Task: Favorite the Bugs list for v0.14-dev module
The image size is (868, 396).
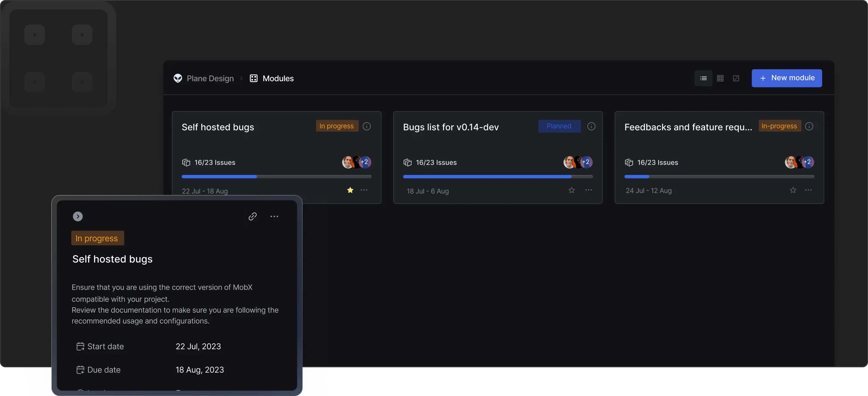Action: coord(571,190)
